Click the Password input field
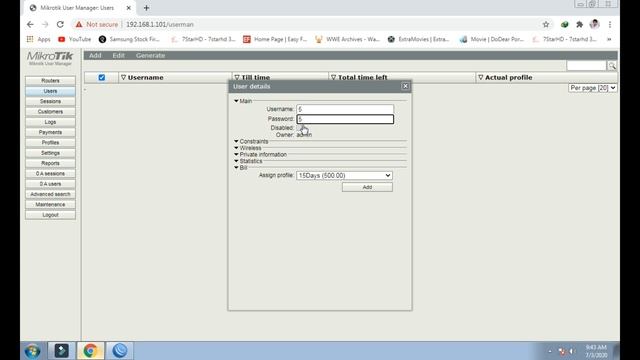The image size is (640, 360). click(x=345, y=119)
